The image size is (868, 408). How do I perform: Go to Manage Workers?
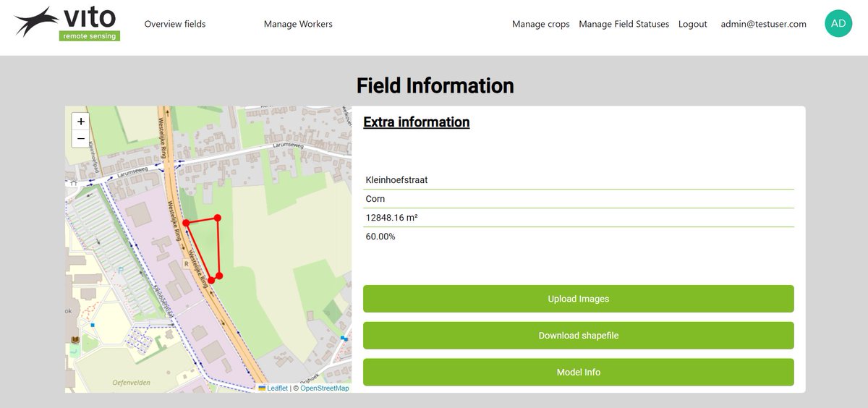pyautogui.click(x=298, y=24)
